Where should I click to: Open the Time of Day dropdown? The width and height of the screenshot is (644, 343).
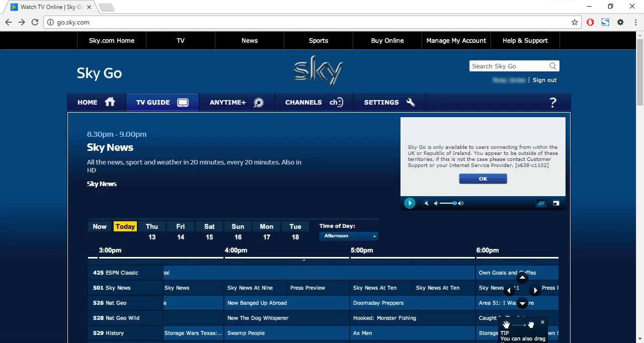(349, 236)
